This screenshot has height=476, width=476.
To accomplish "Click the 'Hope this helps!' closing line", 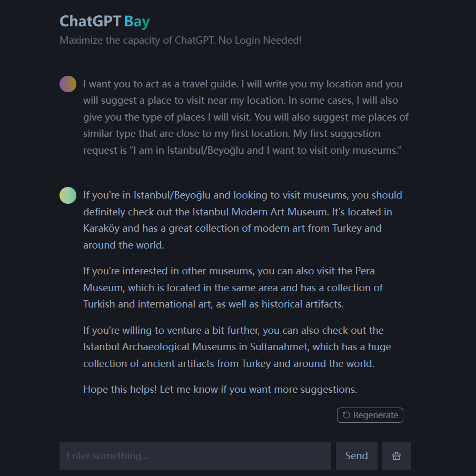I will [x=220, y=389].
